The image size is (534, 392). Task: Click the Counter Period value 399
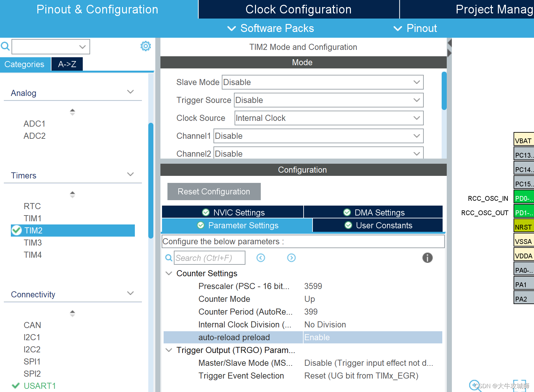(x=311, y=312)
